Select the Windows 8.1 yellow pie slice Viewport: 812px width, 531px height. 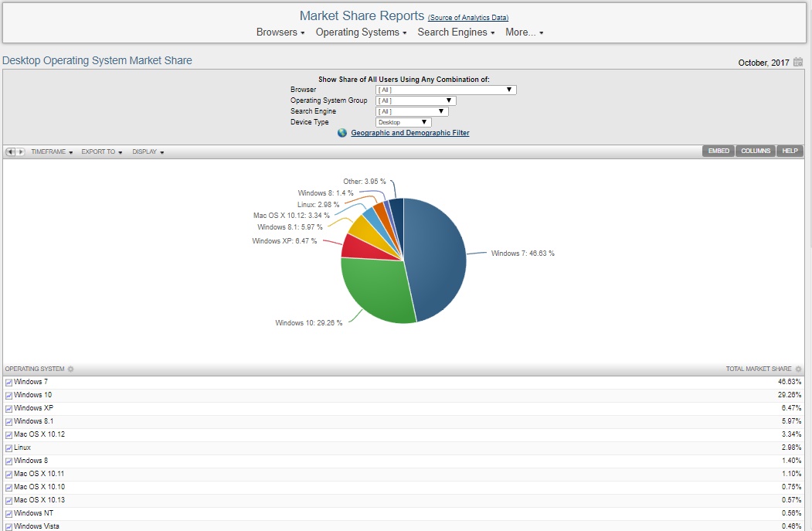coord(368,230)
